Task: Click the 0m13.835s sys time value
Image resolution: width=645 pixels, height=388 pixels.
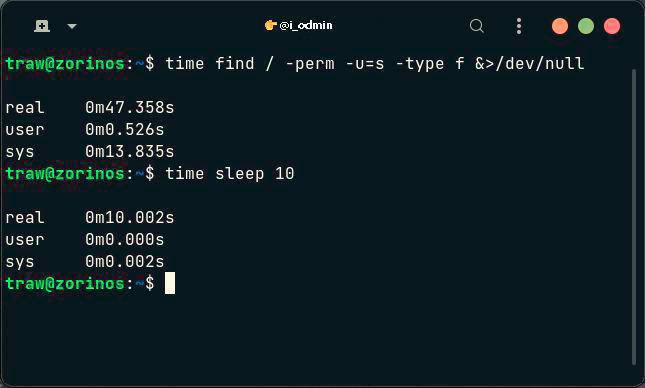Action: coord(130,152)
